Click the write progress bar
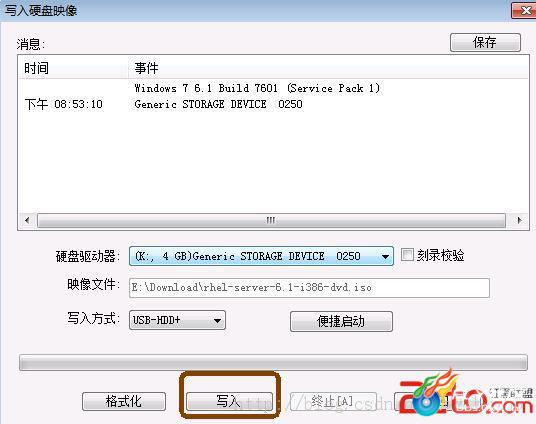This screenshot has width=536, height=424. coord(273,362)
